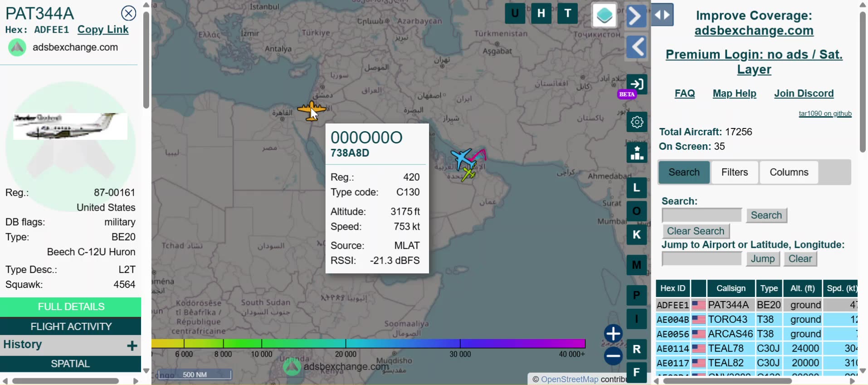Select the TEAL82 aircraft row
The image size is (868, 385).
coord(757,363)
